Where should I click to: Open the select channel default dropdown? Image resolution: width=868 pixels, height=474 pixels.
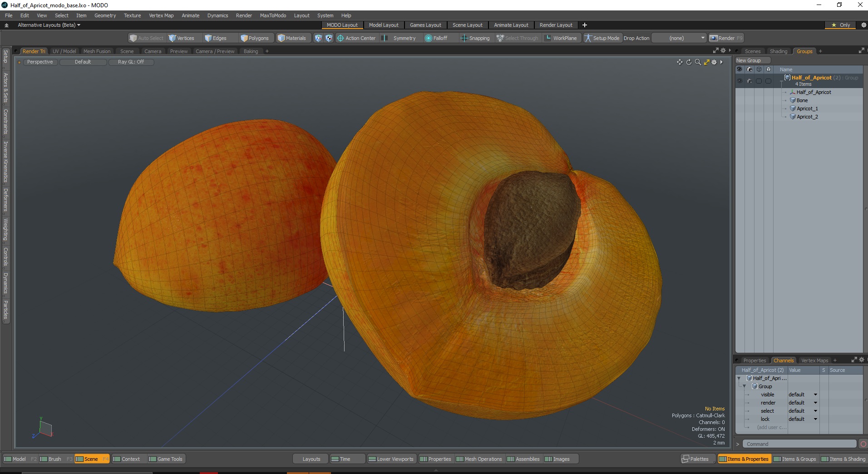pos(803,411)
